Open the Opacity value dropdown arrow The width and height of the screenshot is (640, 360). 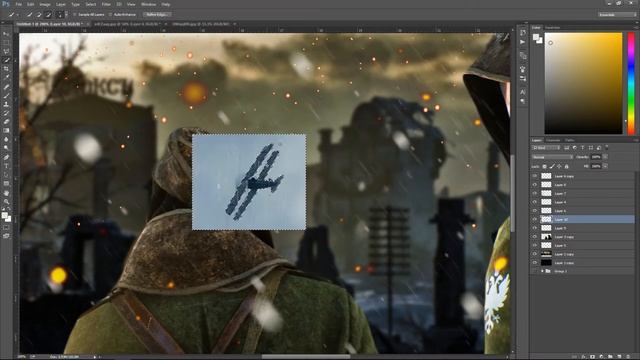[x=605, y=157]
